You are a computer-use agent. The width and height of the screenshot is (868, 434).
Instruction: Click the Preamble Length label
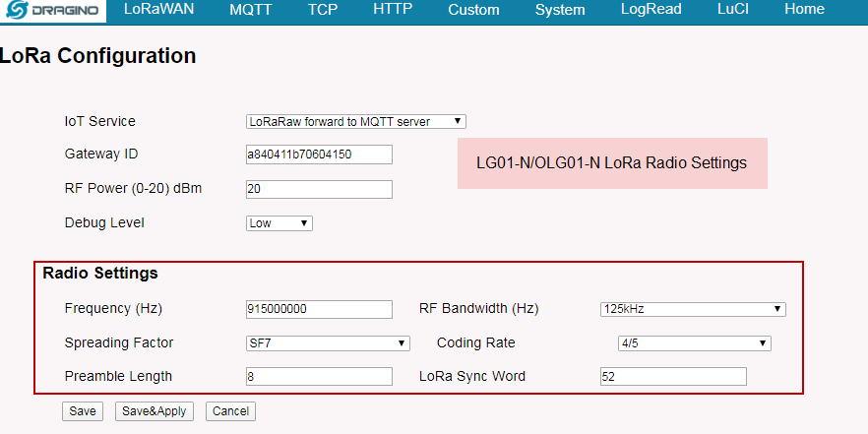[x=118, y=376]
